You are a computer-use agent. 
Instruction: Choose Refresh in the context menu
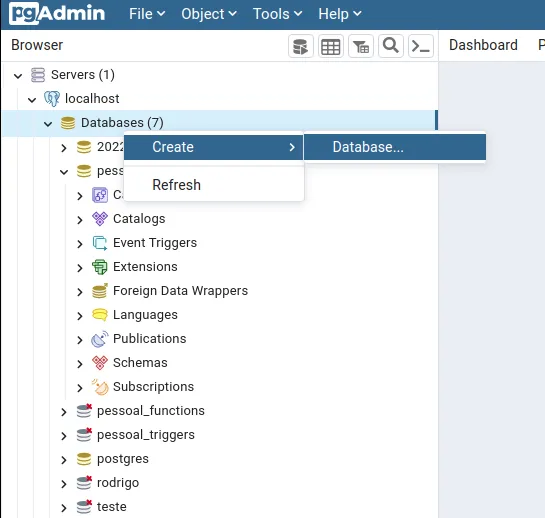213,185
